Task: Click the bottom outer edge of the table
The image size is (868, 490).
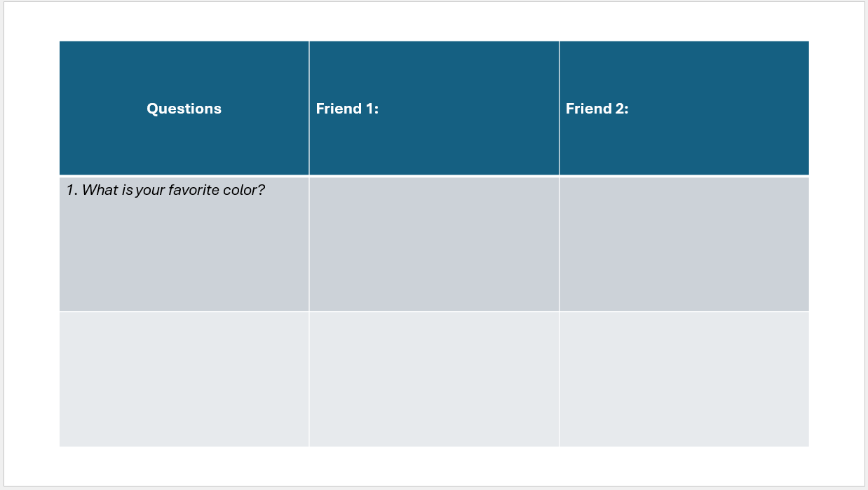Action: 434,447
